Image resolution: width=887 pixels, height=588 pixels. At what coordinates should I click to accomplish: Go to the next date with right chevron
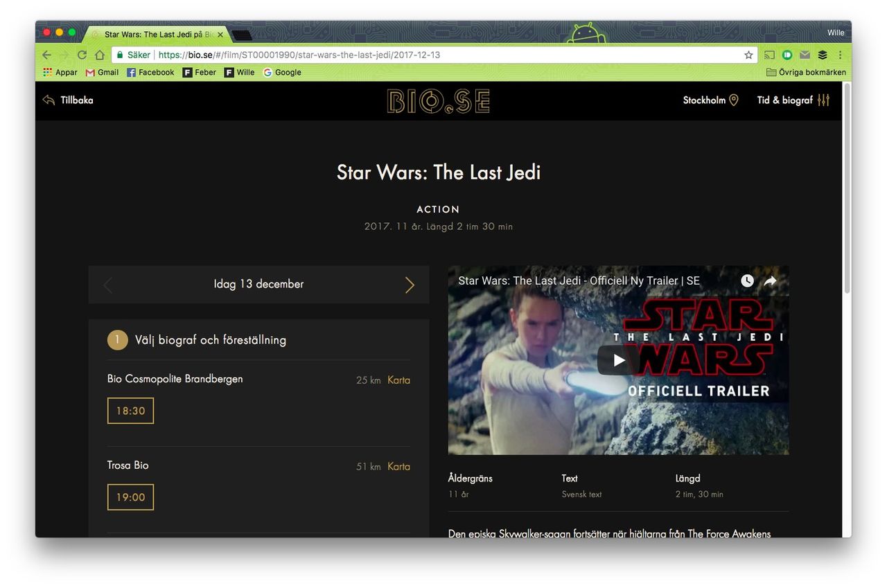(410, 285)
